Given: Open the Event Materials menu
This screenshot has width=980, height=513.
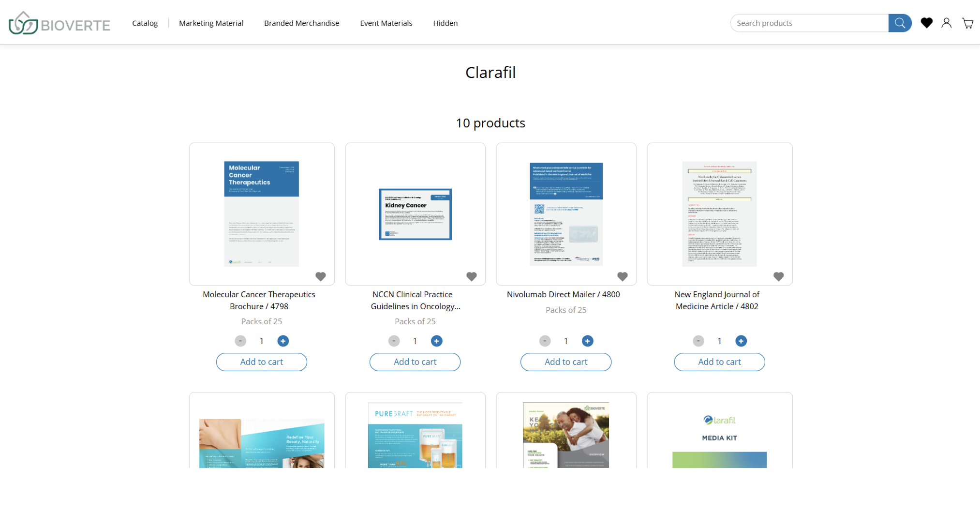Looking at the screenshot, I should click(x=386, y=23).
